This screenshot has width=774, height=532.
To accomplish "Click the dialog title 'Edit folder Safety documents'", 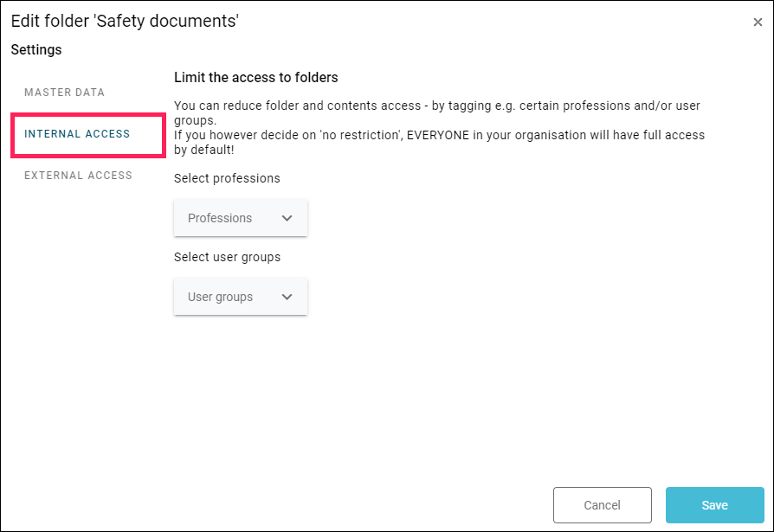I will (125, 22).
